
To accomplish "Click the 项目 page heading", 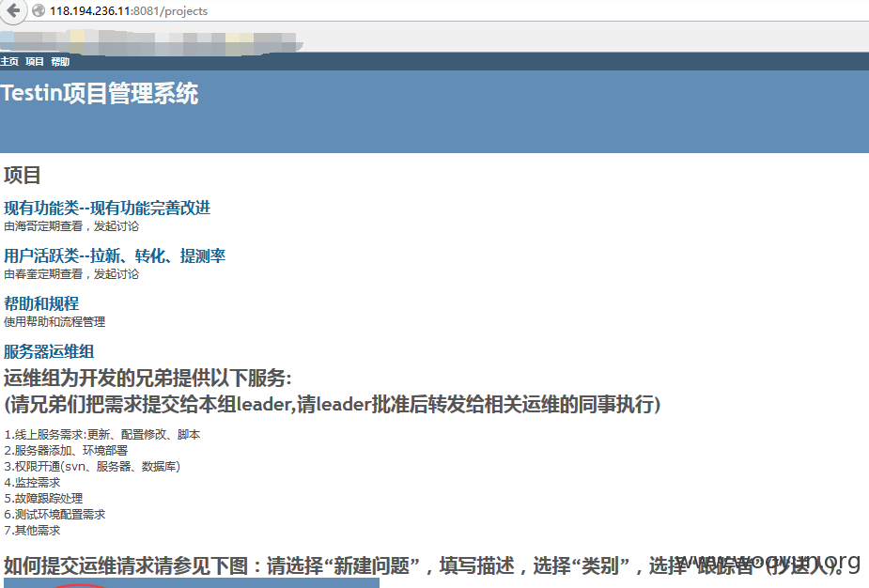I will click(x=23, y=175).
